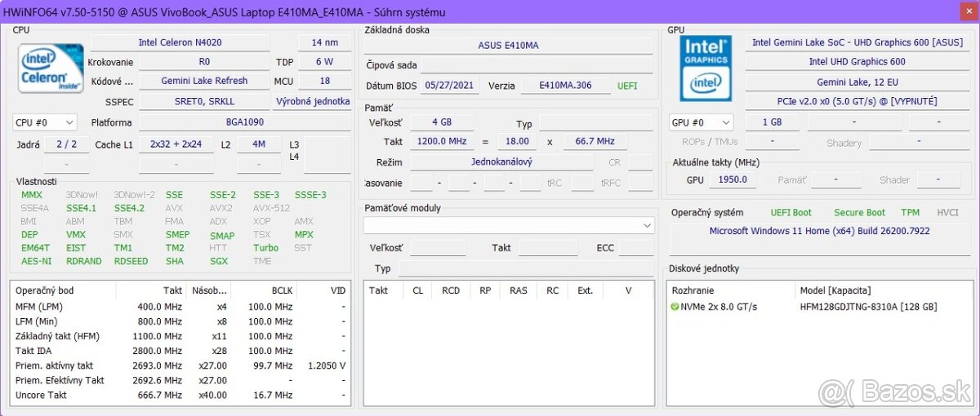
Task: Open the GPU #0 selector dropdown
Action: 701,122
